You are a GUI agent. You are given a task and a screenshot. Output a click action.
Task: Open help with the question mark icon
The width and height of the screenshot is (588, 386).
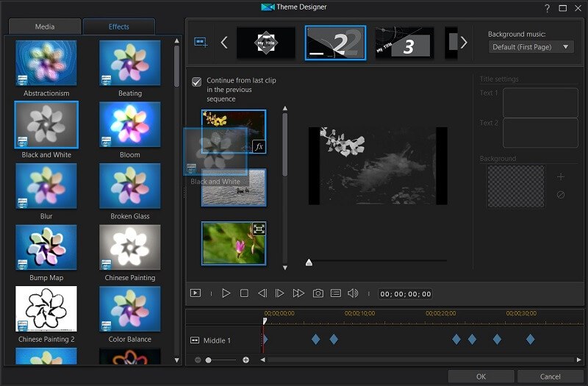547,8
